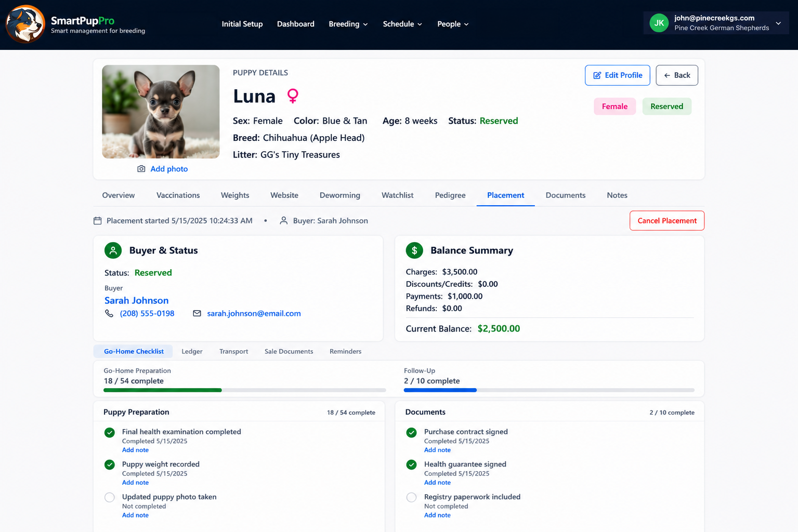Add note under Updated puppy photo taken
The width and height of the screenshot is (798, 532).
coord(135,515)
